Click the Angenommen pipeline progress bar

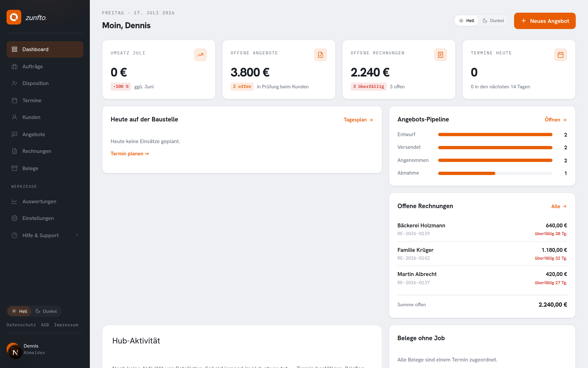click(x=495, y=160)
